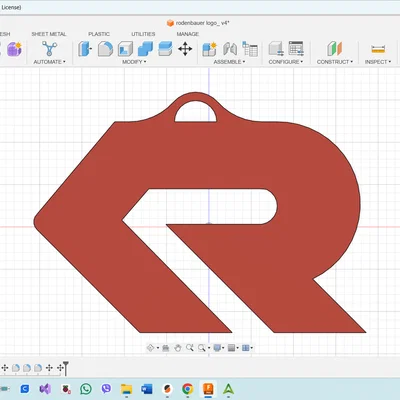Expand the Viewports dropdown arrow
Viewport: 400px width, 400px height.
[252, 348]
